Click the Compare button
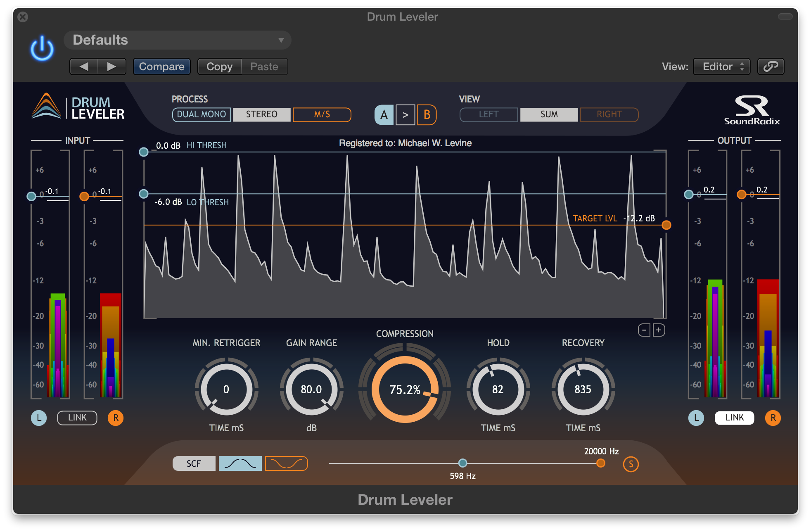Screen dimensions: 811x532 tap(161, 66)
